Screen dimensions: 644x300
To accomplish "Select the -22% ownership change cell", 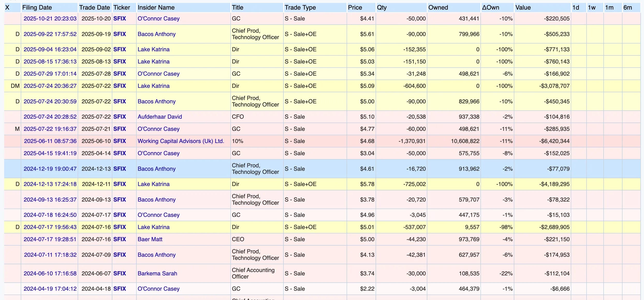I will (x=497, y=274).
